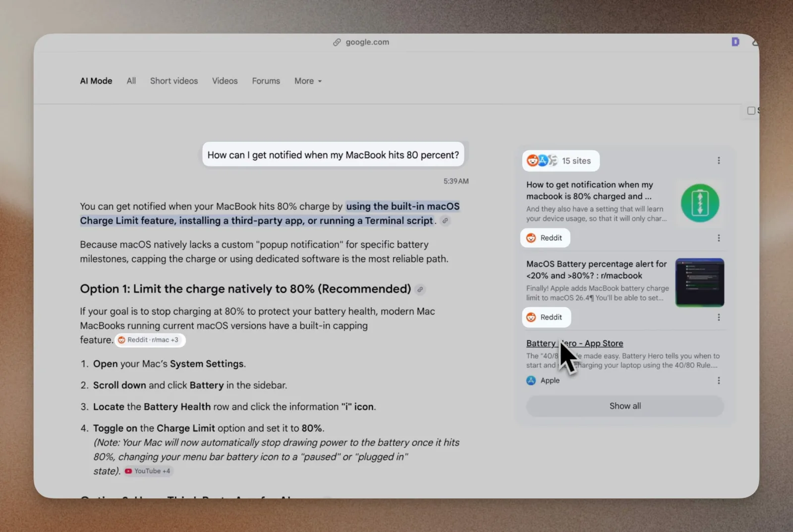Switch to the All results tab
Image resolution: width=793 pixels, height=532 pixels.
[131, 81]
